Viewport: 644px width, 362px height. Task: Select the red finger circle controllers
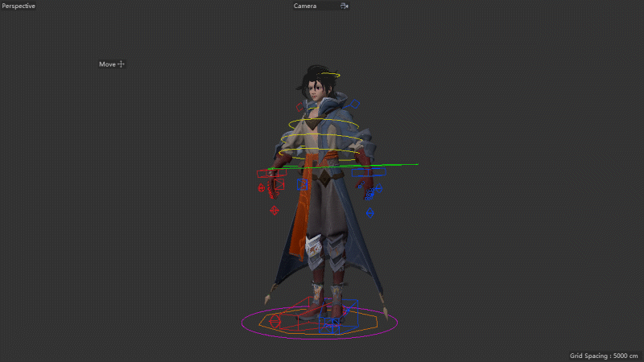271,191
